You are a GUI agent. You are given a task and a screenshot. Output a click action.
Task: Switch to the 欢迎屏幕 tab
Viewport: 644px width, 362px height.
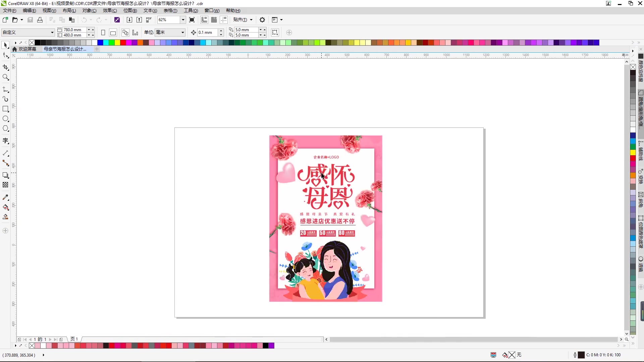point(24,49)
